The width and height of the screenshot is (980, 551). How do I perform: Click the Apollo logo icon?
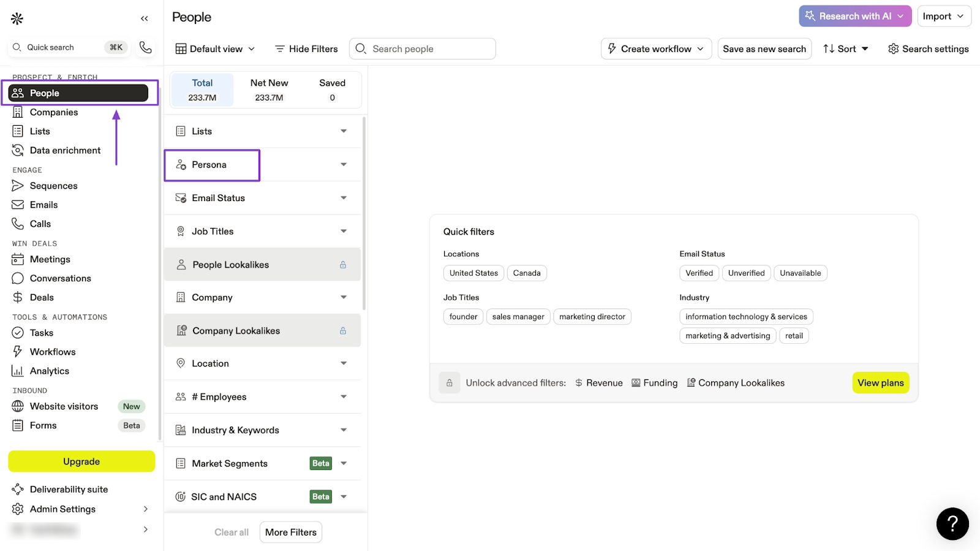[17, 18]
